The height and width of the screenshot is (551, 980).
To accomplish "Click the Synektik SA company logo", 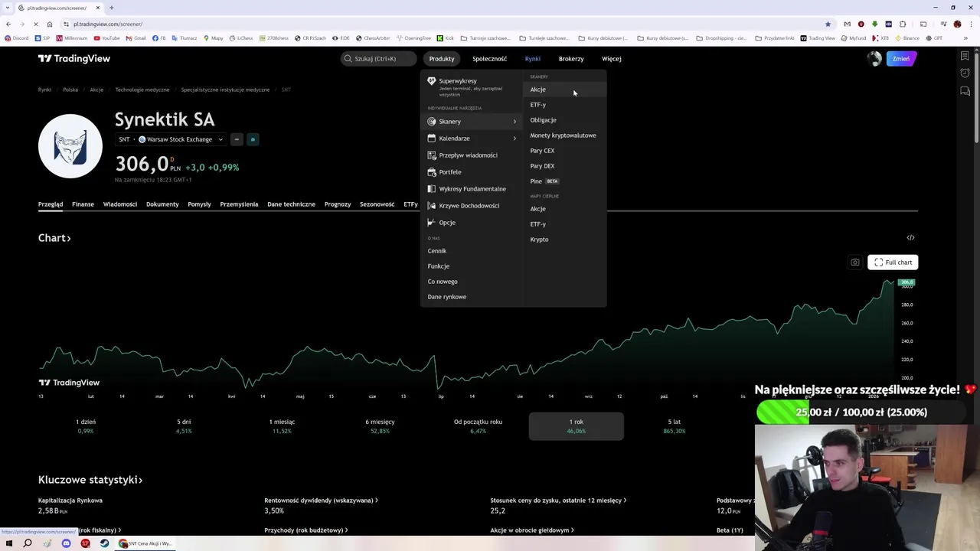I will click(x=70, y=146).
